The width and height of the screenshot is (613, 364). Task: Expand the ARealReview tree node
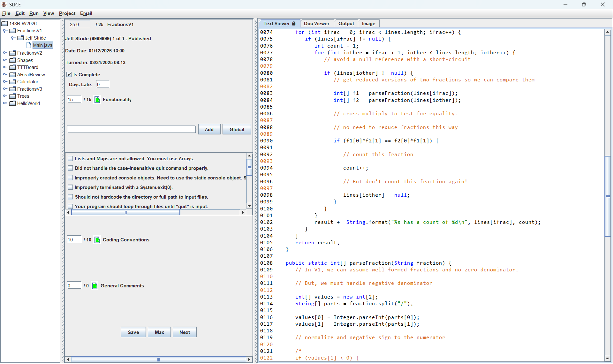click(x=5, y=74)
